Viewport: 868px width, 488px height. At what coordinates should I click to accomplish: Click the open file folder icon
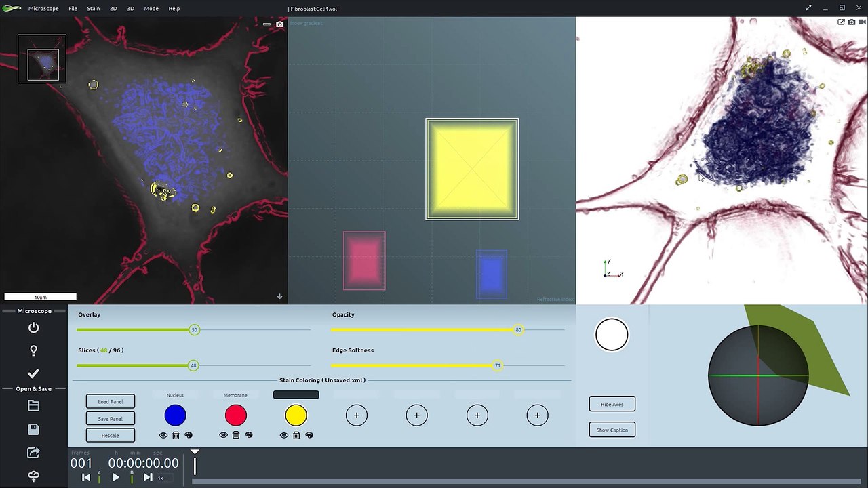(33, 406)
